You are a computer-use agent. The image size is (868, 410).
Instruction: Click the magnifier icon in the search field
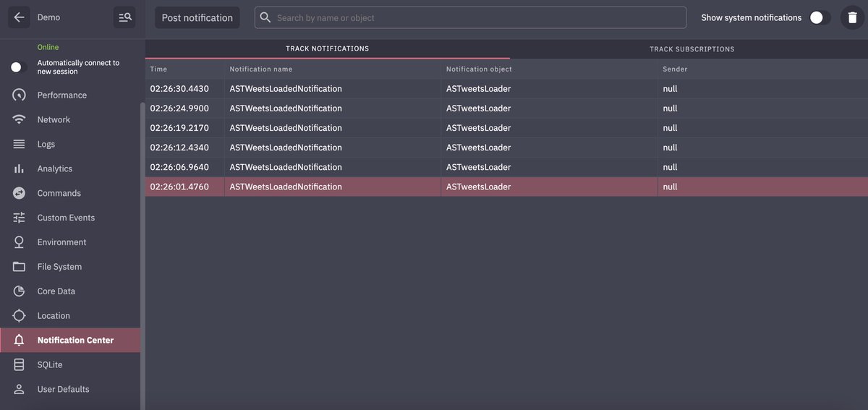coord(265,17)
